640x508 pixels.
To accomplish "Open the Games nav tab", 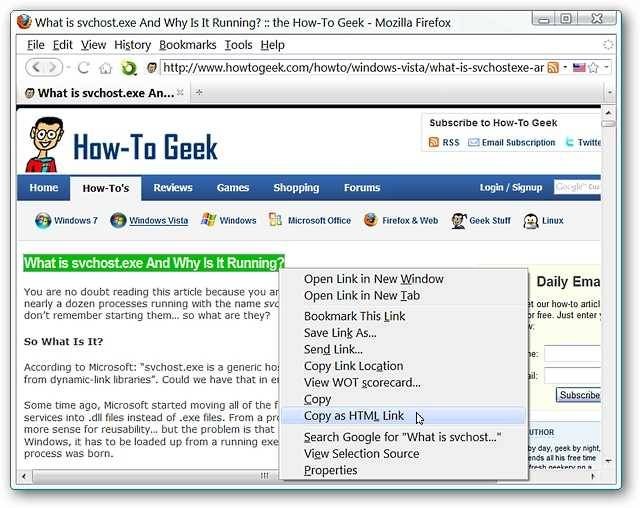I will (x=233, y=188).
